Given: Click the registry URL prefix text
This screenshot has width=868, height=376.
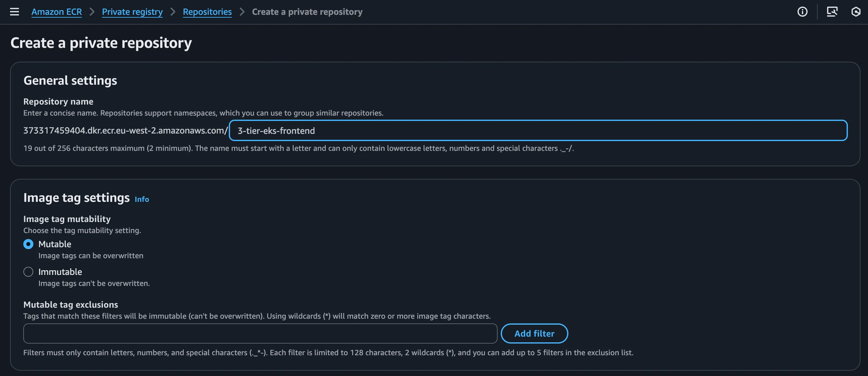Looking at the screenshot, I should click(125, 130).
